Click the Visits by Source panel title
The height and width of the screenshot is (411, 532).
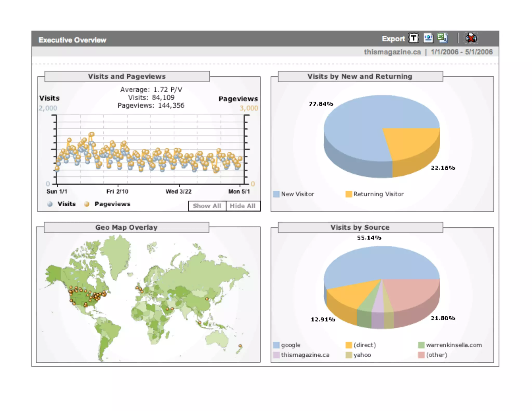tap(360, 227)
